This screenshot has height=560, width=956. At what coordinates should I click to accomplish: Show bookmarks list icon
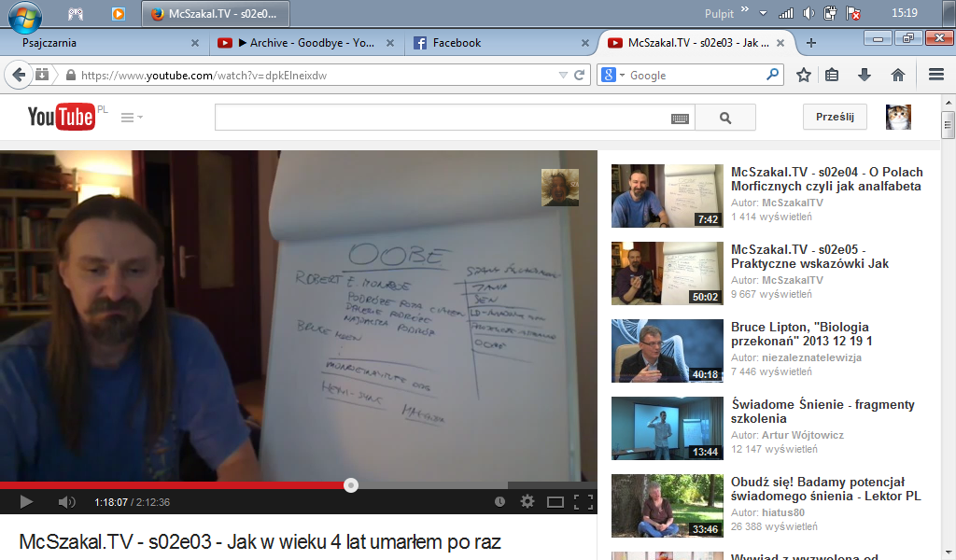[x=832, y=75]
